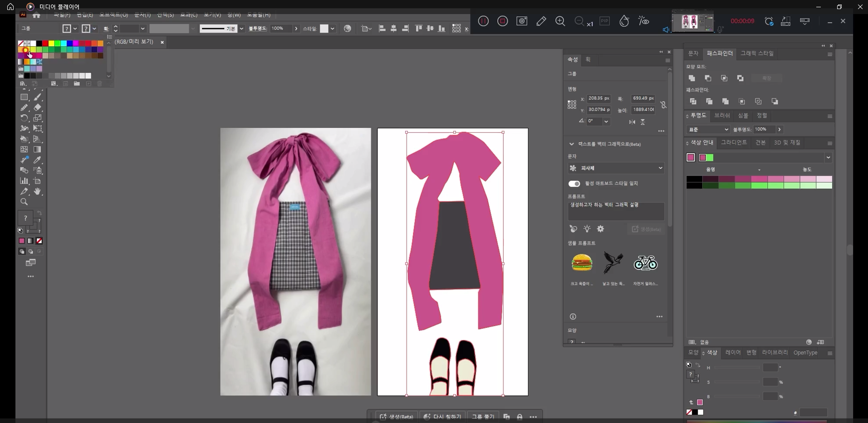Choose the Rotate tool
Image resolution: width=868 pixels, height=423 pixels.
pos(24,118)
